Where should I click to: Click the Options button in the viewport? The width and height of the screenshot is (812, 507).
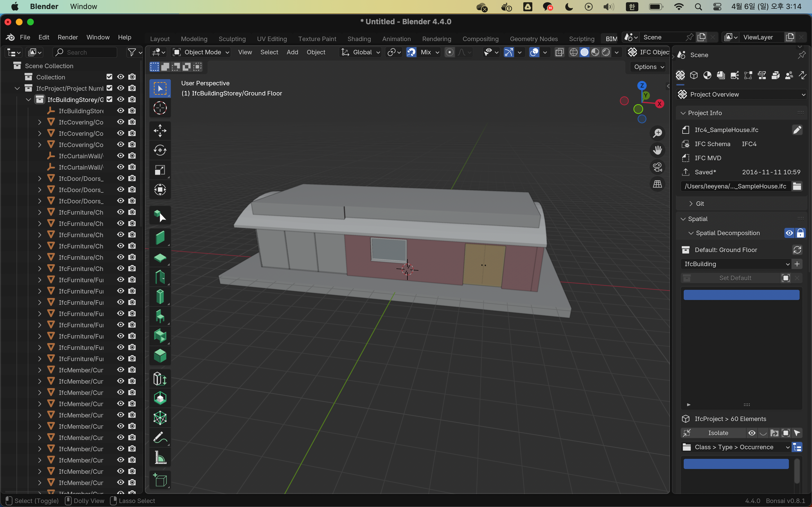click(x=648, y=67)
